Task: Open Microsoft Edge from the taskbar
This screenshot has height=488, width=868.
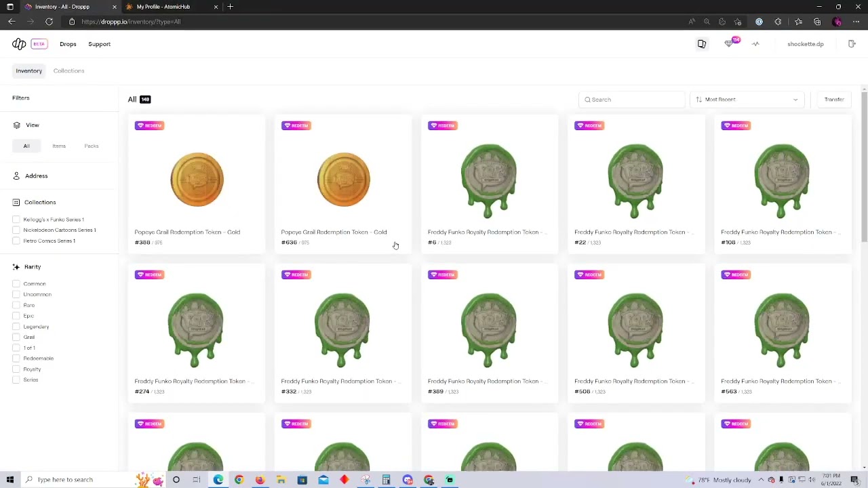Action: [218, 480]
